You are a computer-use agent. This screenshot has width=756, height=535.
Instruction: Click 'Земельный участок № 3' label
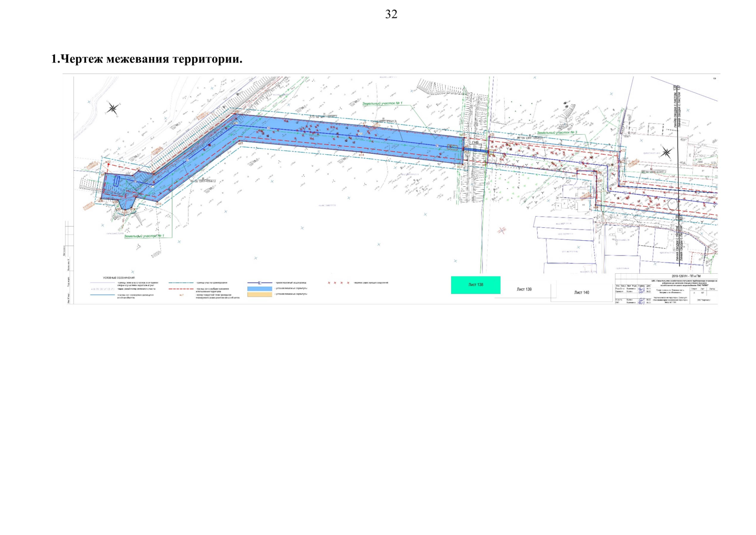coord(556,133)
